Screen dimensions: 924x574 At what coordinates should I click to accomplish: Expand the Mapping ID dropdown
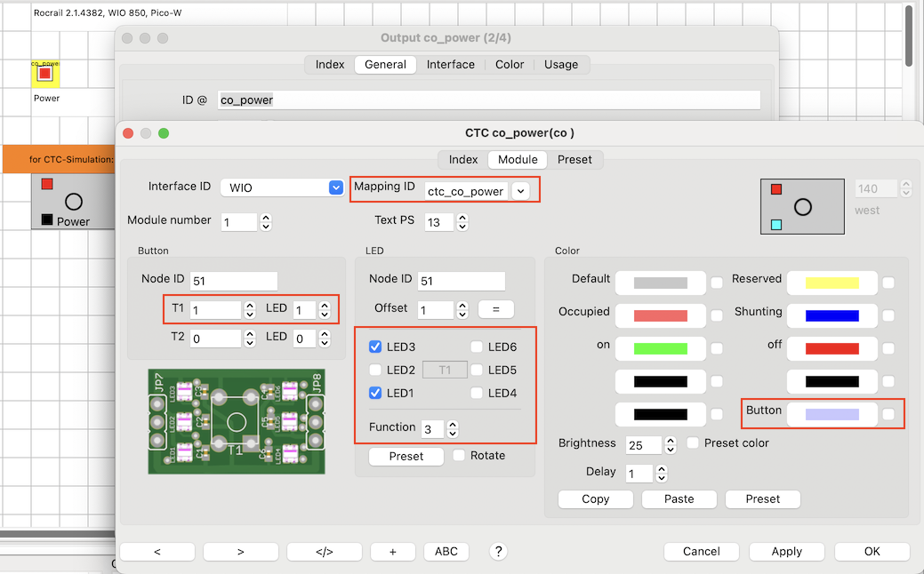point(520,190)
